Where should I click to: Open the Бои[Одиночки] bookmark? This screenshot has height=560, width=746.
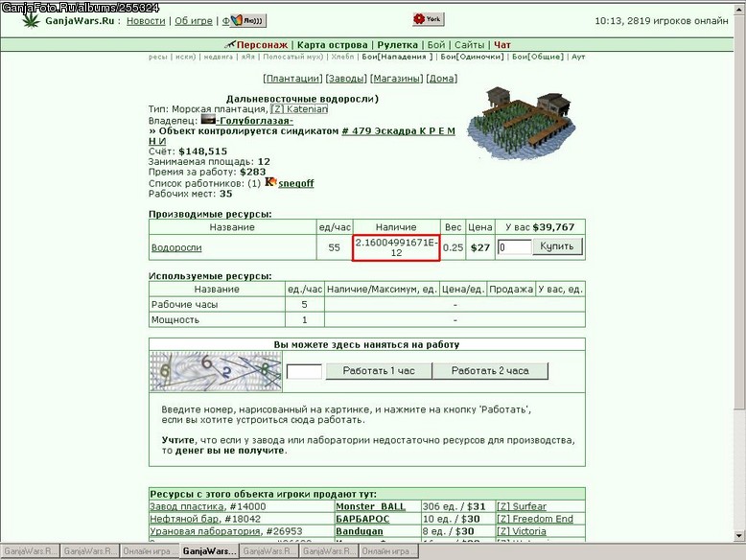point(472,57)
